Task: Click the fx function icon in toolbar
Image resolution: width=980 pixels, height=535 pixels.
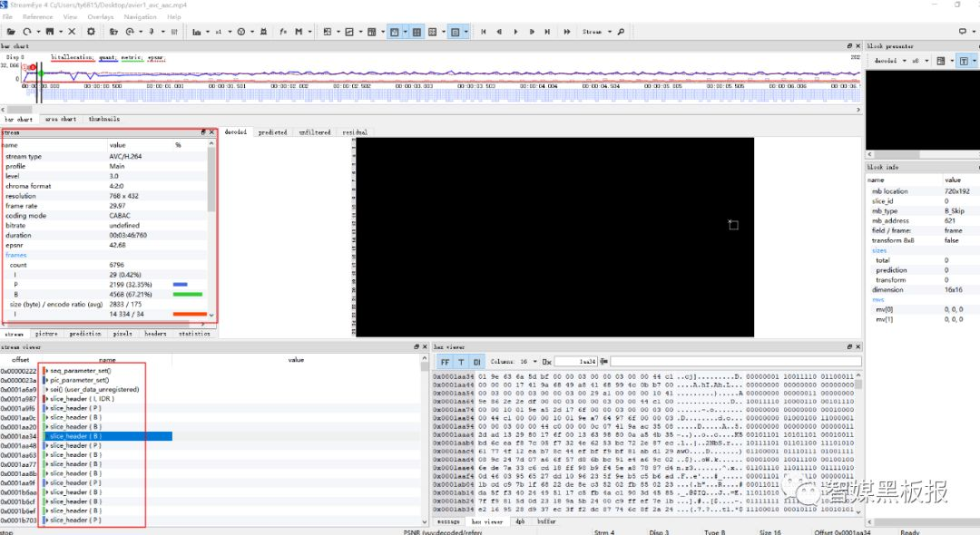Action: tap(281, 30)
